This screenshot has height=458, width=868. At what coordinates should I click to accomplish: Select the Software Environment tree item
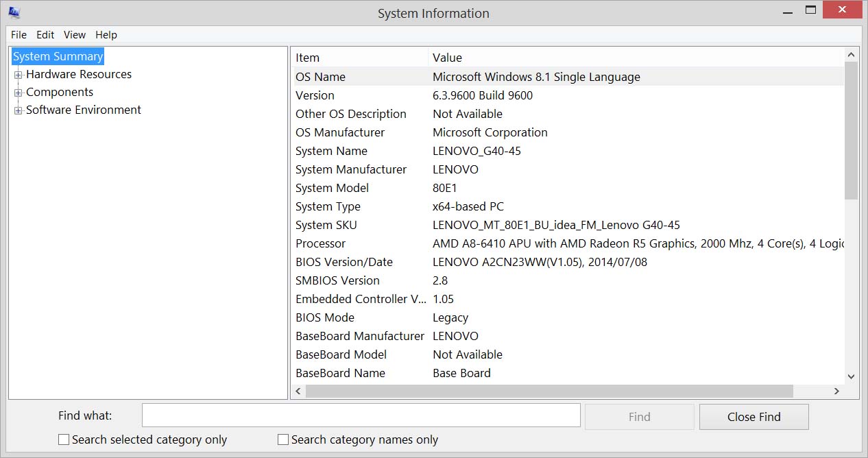point(84,110)
